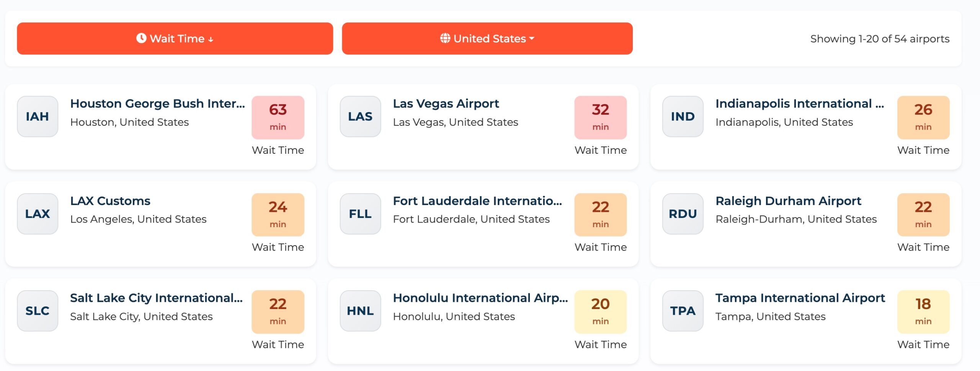This screenshot has width=980, height=371.
Task: Click the clock icon in the Wait Time button
Action: [142, 38]
